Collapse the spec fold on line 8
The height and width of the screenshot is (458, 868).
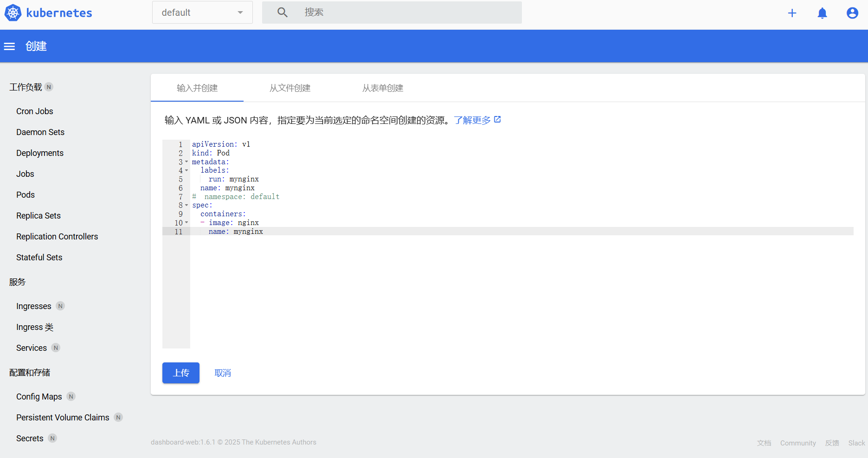coord(186,205)
